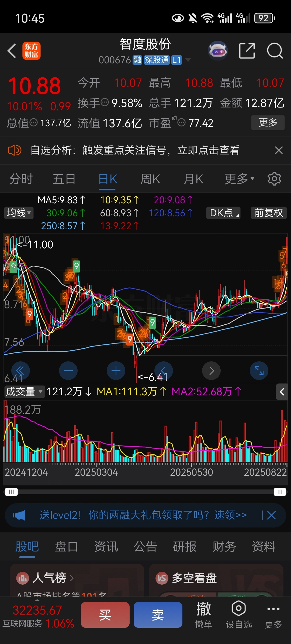This screenshot has height=644, width=291.
Task: Tap the red 买 buy button
Action: [x=105, y=615]
